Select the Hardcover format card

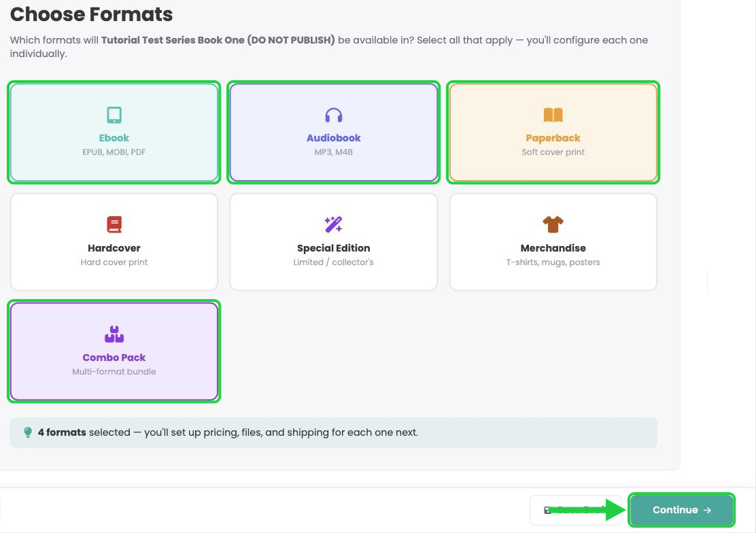pyautogui.click(x=114, y=242)
